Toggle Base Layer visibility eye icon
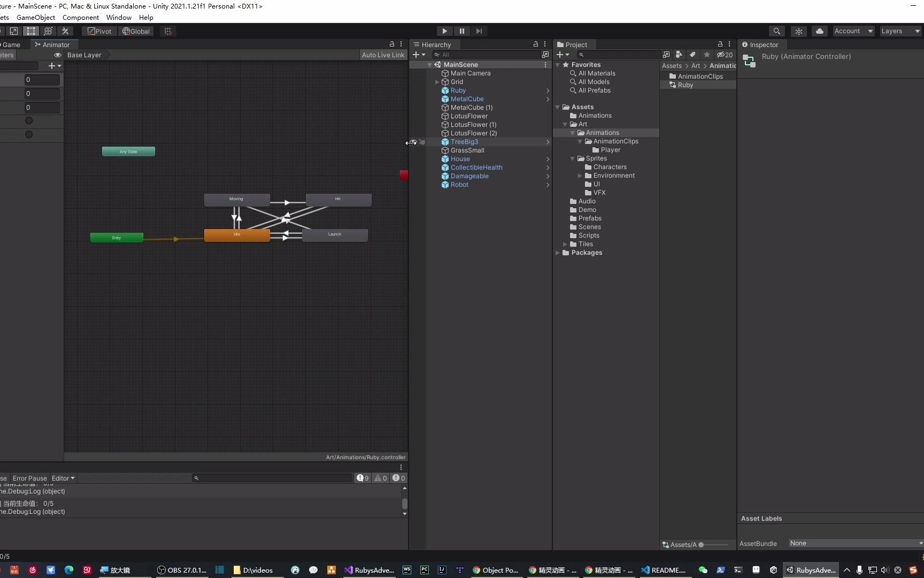 click(x=57, y=55)
